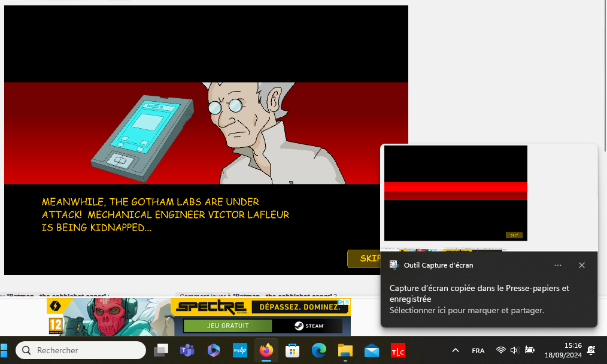
Task: Open the clock showing 15:16 18/09/2024
Action: point(563,350)
